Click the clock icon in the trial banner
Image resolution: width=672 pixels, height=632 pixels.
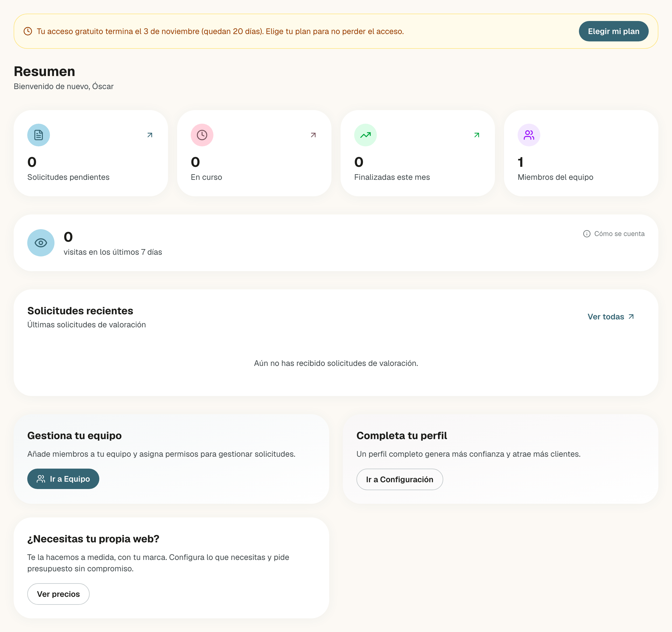pyautogui.click(x=28, y=31)
